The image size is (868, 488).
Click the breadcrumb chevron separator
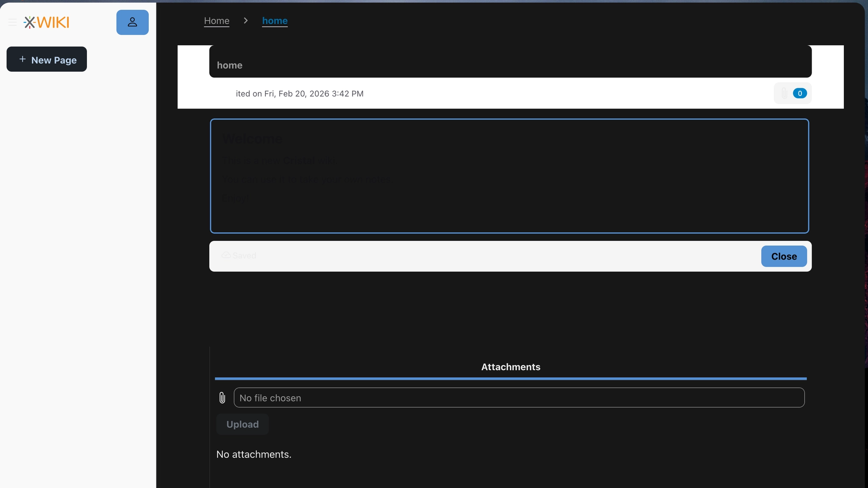click(245, 20)
